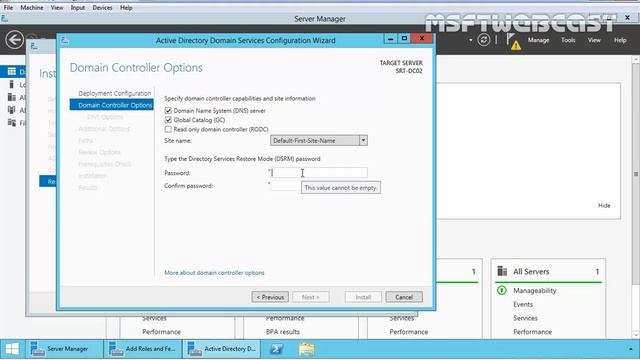This screenshot has width=640, height=360.
Task: Open Server Manager's Help menu
Action: 620,40
